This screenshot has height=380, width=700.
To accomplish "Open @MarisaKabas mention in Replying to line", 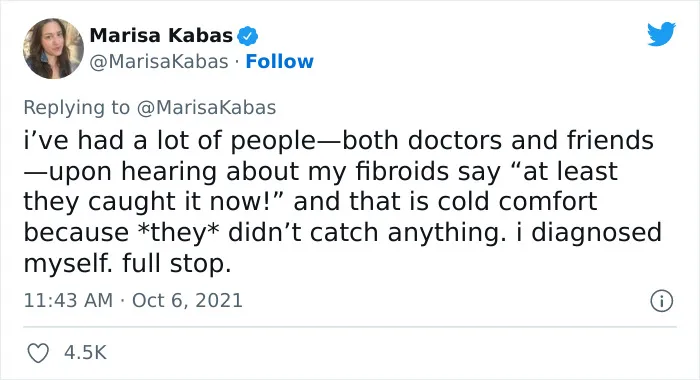I will (206, 108).
